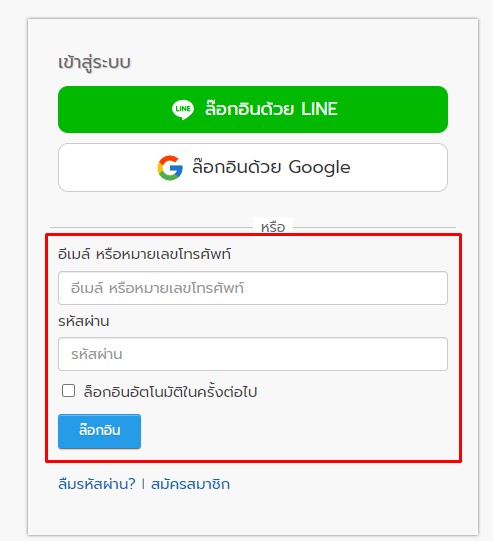Click the colorful Google G logo
This screenshot has width=493, height=541.
170,168
